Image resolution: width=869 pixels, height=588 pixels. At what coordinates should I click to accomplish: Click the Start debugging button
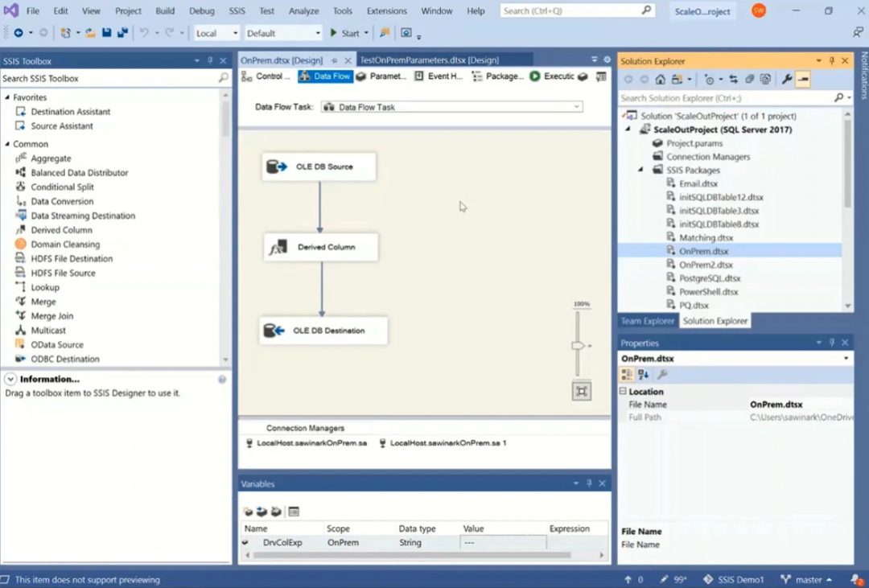click(x=344, y=33)
